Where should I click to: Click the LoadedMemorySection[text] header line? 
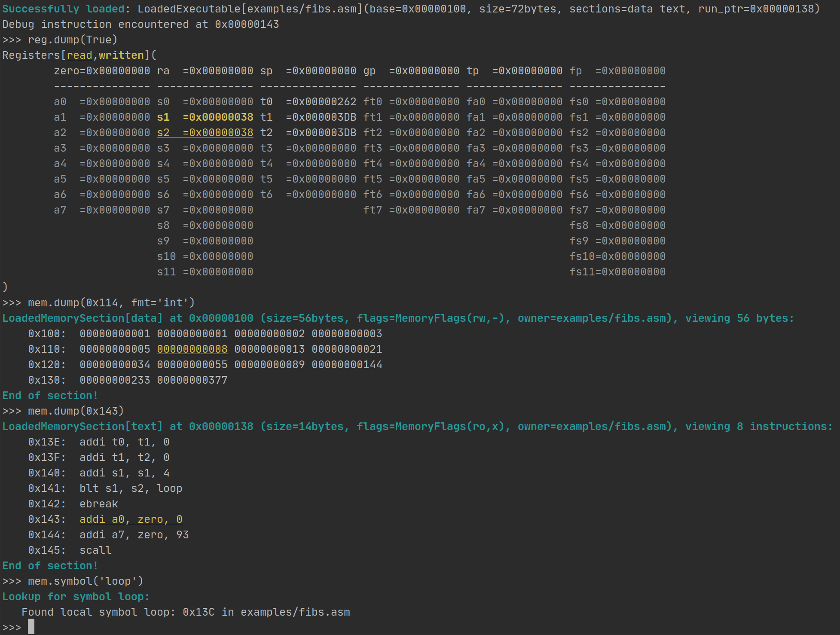tap(418, 427)
